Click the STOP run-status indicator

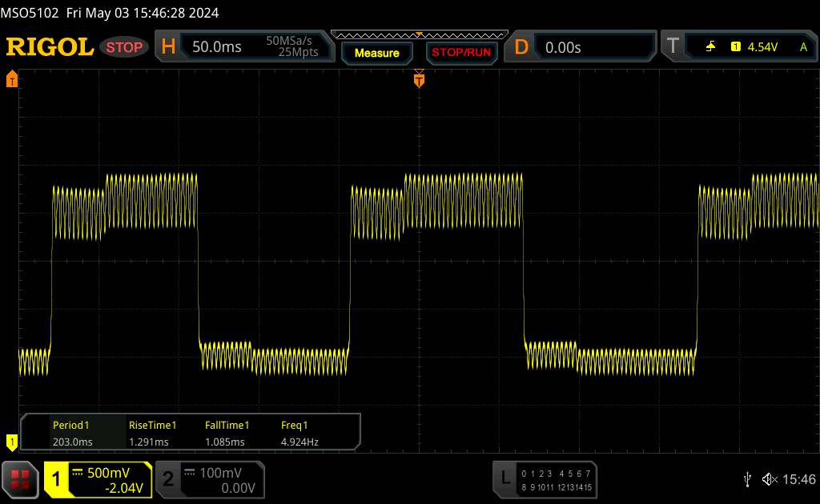(125, 47)
